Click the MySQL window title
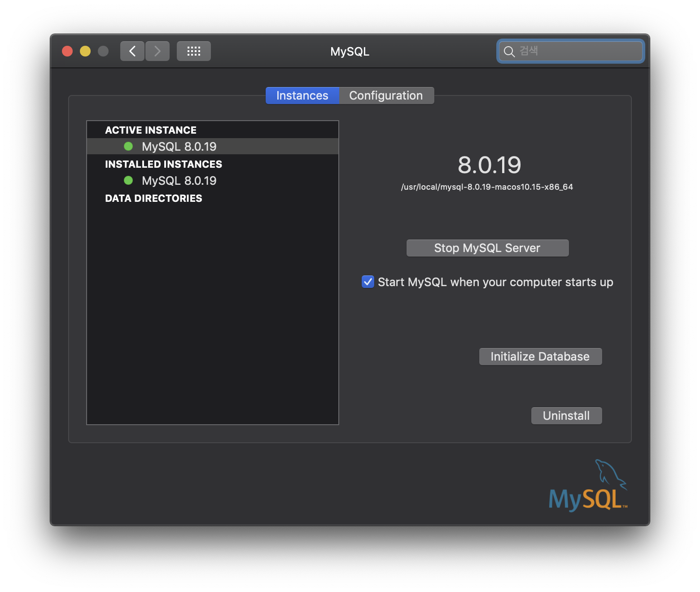The height and width of the screenshot is (592, 700). click(350, 52)
